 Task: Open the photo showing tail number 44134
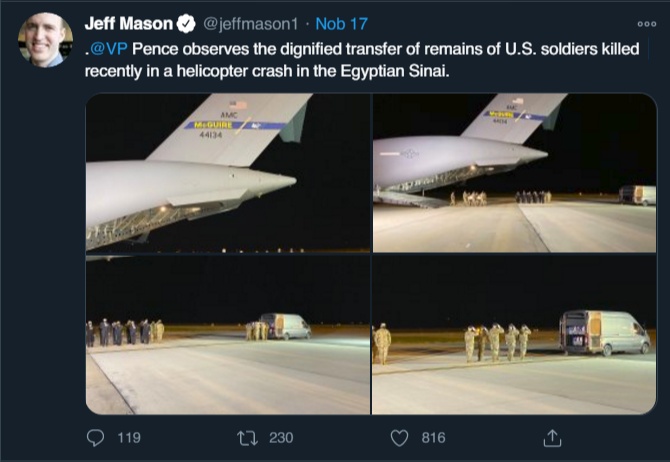pyautogui.click(x=227, y=172)
